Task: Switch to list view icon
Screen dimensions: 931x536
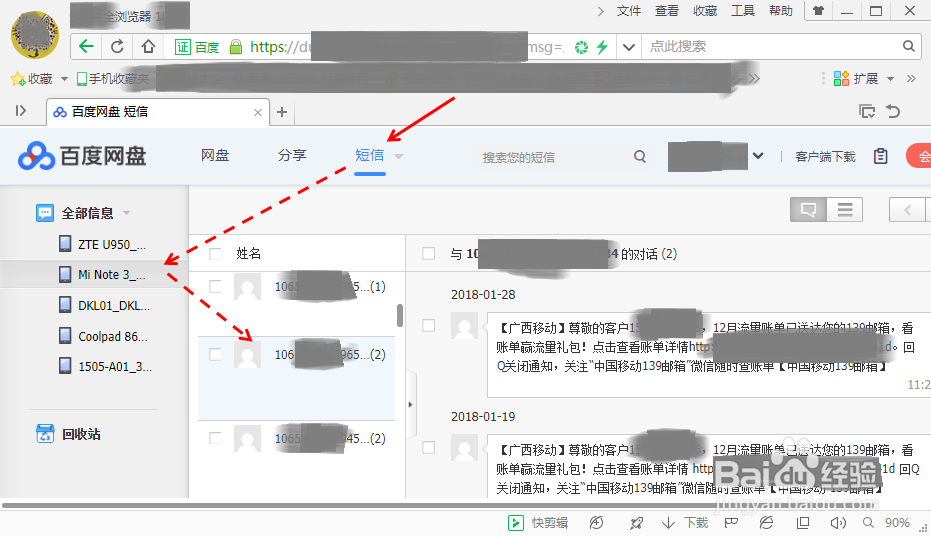Action: (844, 210)
